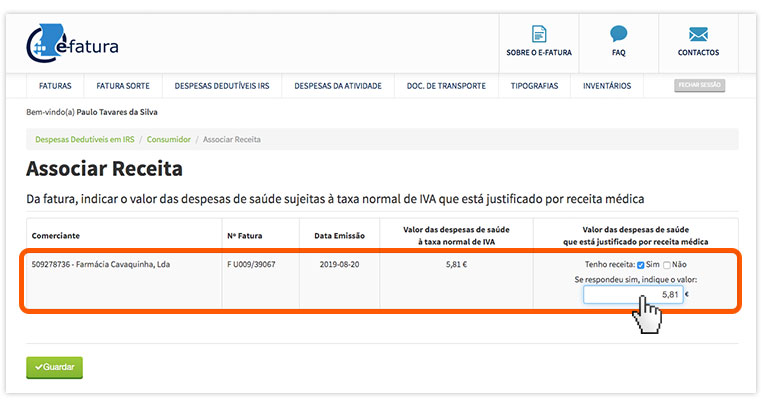Click the FAQ speech bubble icon
Viewport: 762px width, 408px height.
tap(618, 35)
